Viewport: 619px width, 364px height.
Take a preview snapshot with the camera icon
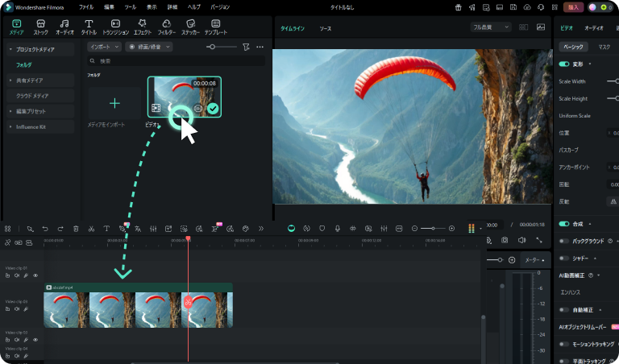(x=505, y=240)
